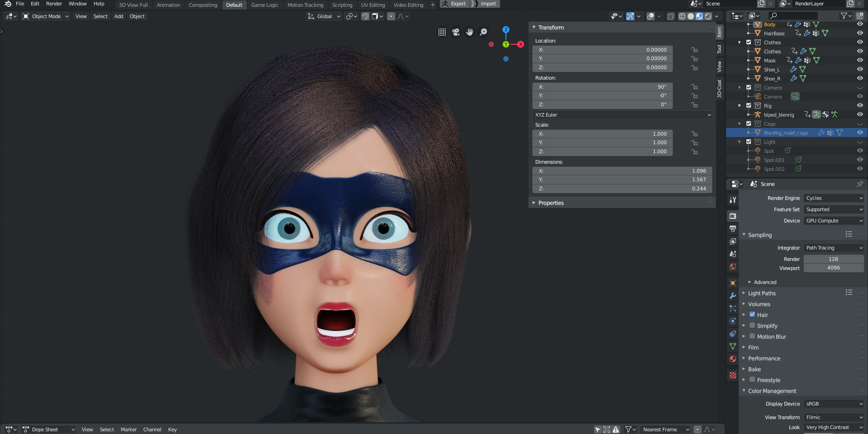
Task: Open the Render Engine dropdown
Action: [834, 198]
